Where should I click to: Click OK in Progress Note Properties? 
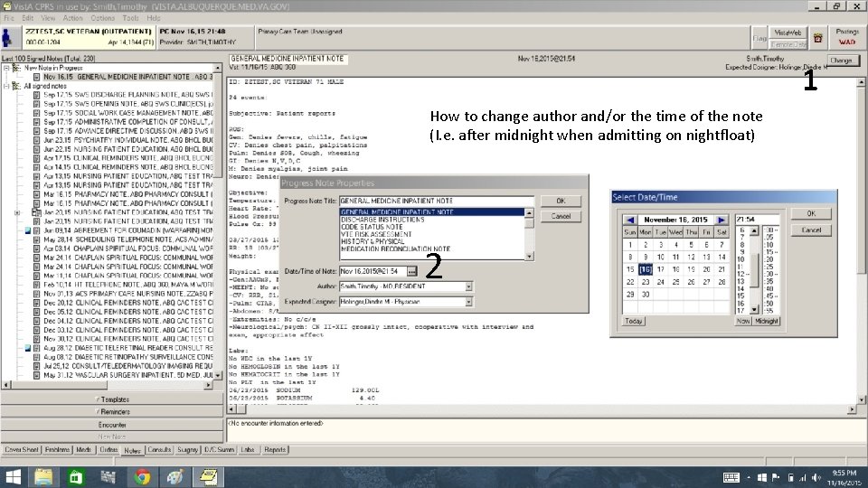pyautogui.click(x=561, y=201)
